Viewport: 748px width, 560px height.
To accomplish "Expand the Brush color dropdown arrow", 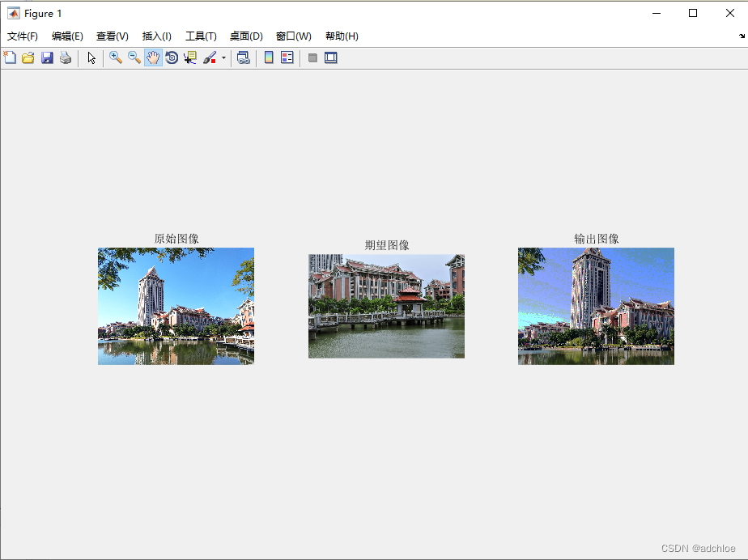I will point(223,58).
